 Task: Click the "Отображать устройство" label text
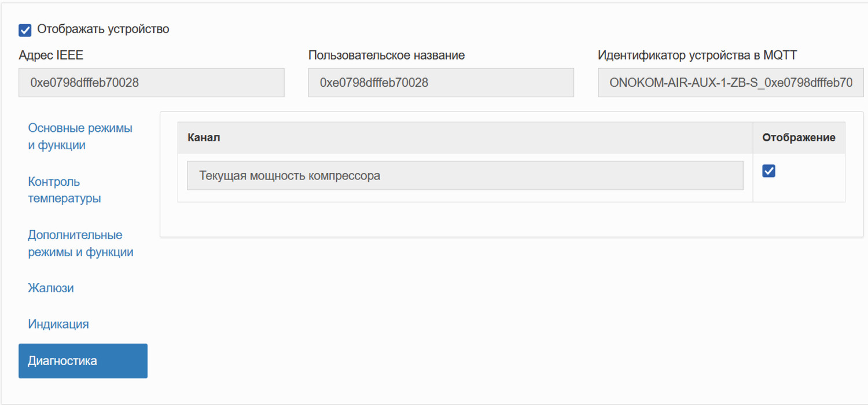pyautogui.click(x=103, y=29)
